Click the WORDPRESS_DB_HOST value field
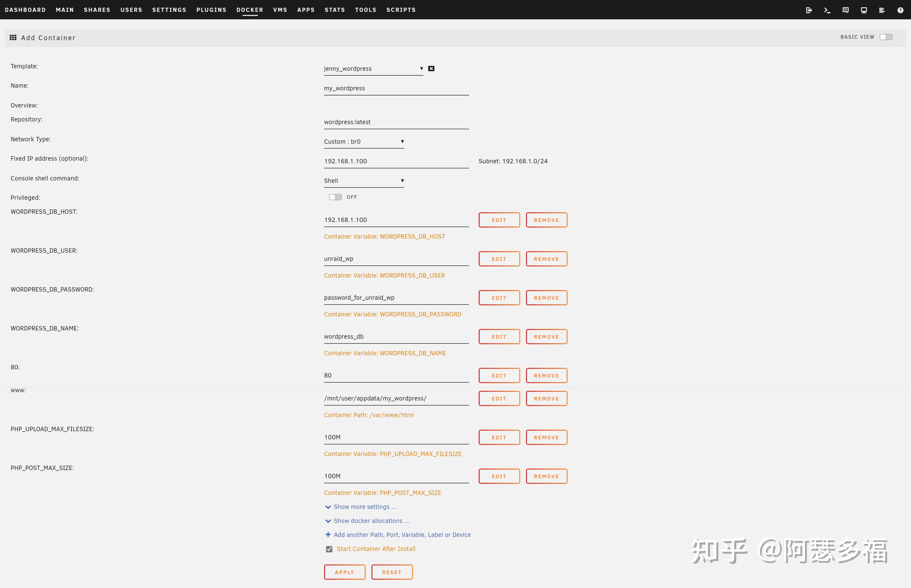The image size is (911, 588). point(396,220)
